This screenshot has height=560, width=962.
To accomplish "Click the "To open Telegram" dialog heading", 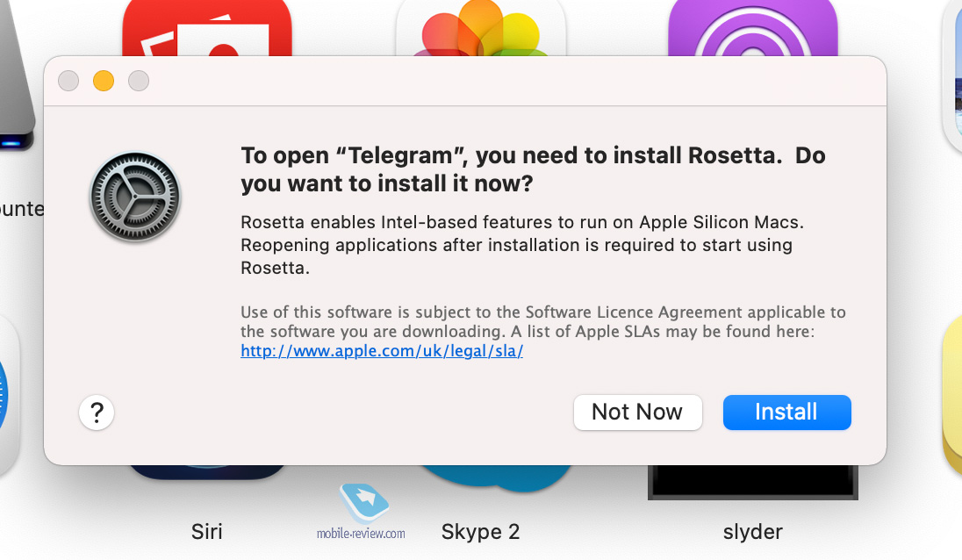I will (x=533, y=169).
